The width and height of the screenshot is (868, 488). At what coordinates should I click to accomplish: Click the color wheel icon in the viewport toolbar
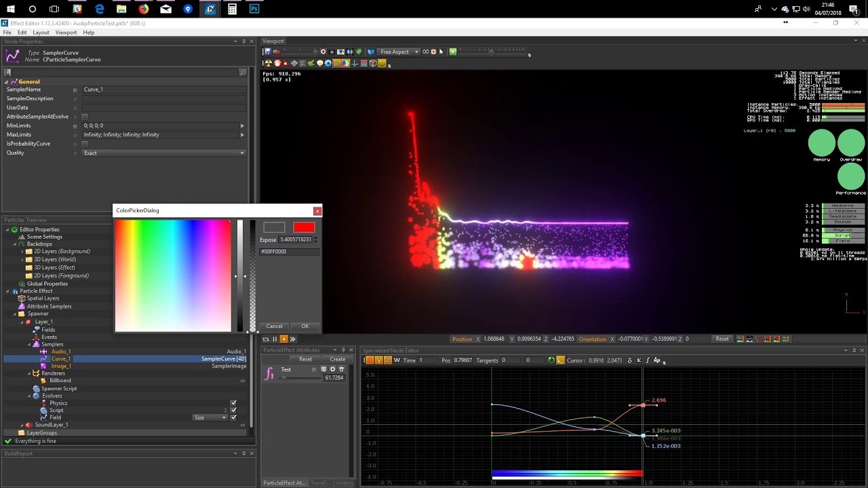[344, 62]
